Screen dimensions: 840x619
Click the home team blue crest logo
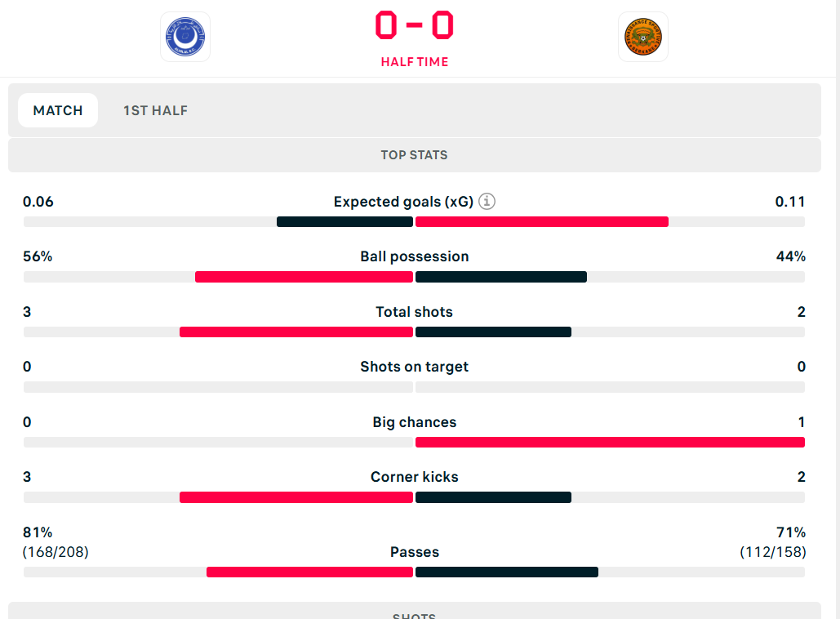pyautogui.click(x=185, y=37)
